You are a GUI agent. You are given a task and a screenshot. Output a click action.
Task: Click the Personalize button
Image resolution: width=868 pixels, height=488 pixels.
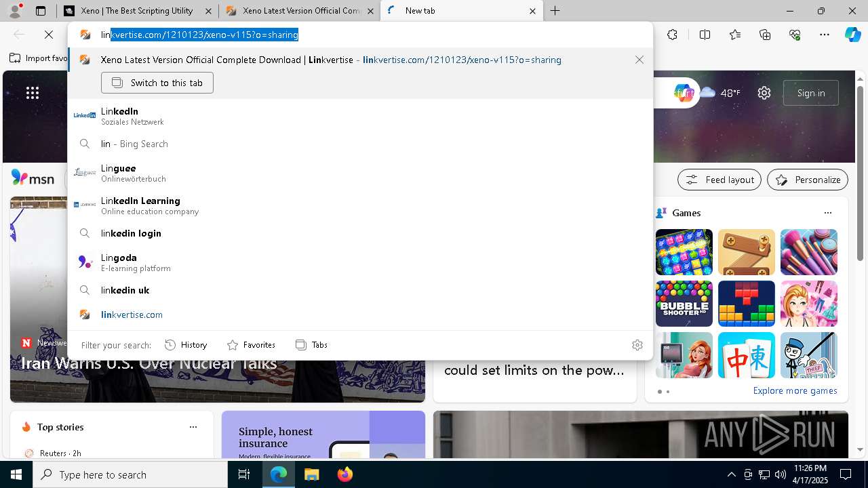(x=808, y=180)
